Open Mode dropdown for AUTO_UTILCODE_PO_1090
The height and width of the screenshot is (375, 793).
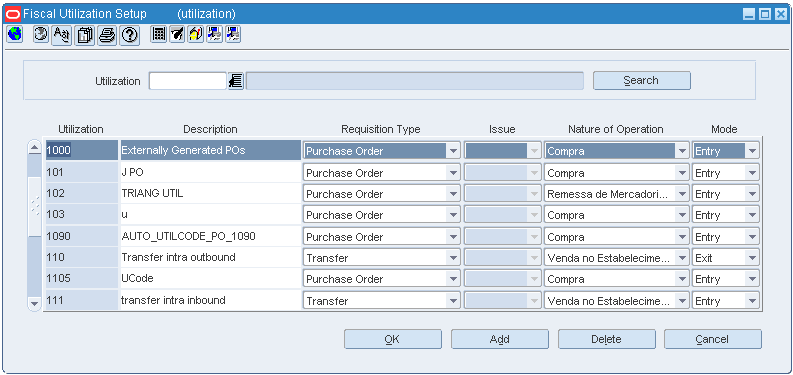tap(752, 237)
